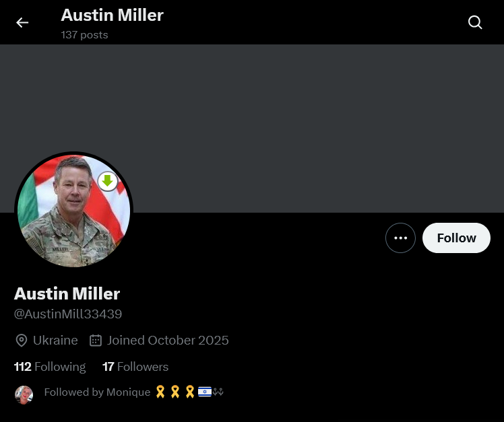Viewport: 504px width, 422px height.
Task: Click the calendar icon beside join date
Action: point(96,341)
